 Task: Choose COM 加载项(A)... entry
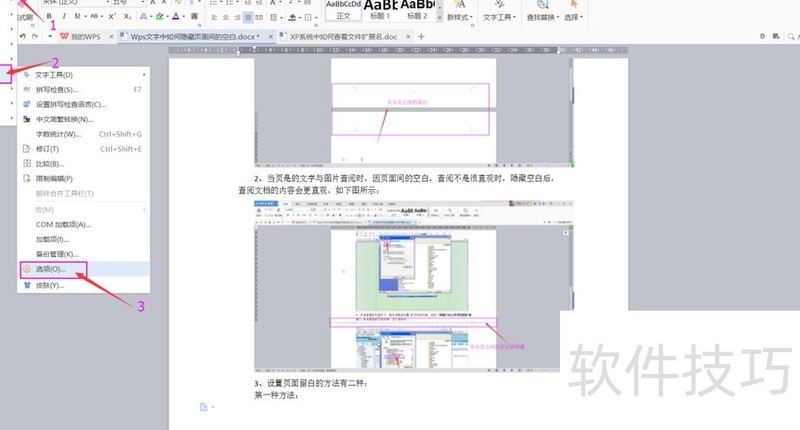(84, 224)
